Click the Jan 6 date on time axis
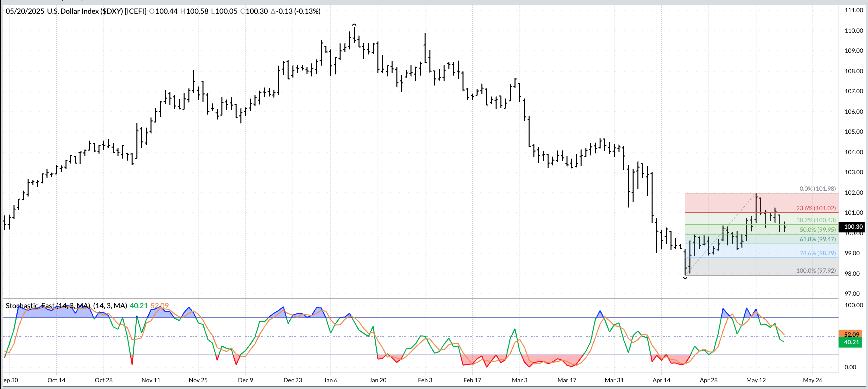868x389 pixels. coord(330,380)
